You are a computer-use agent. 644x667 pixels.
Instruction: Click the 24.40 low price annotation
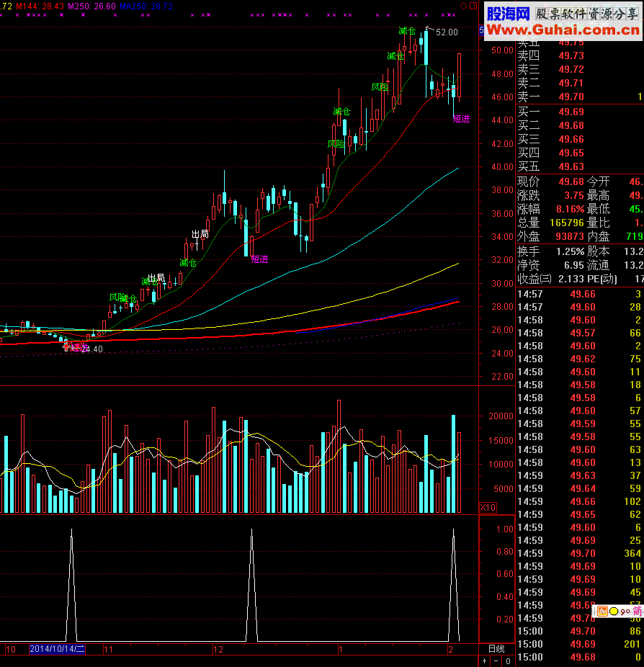click(92, 349)
